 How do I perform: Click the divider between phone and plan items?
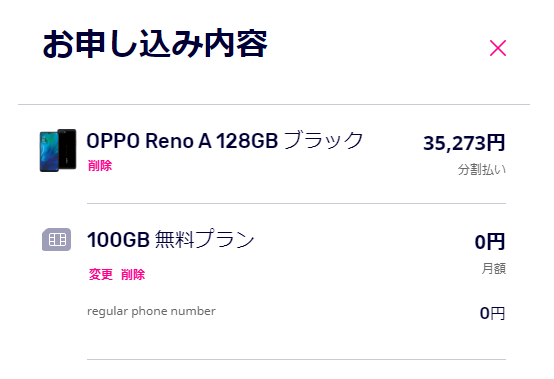pyautogui.click(x=296, y=203)
